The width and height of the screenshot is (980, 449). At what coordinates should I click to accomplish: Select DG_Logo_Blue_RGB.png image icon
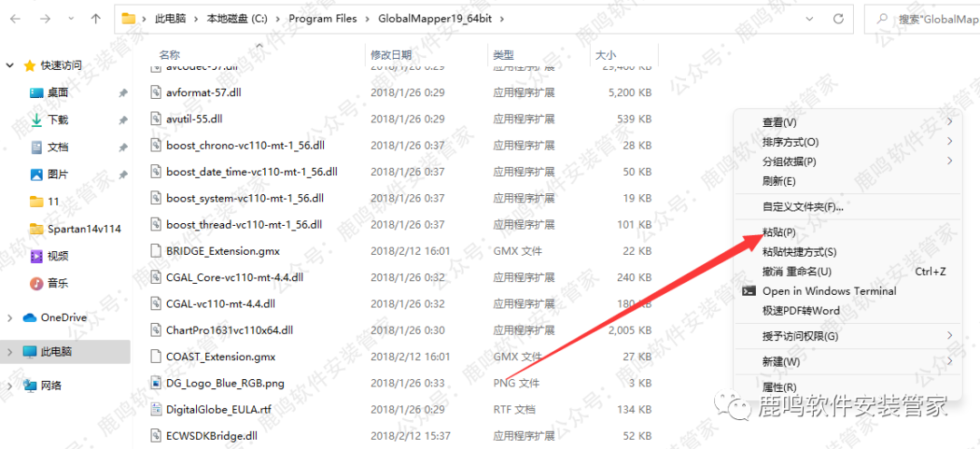coord(156,383)
